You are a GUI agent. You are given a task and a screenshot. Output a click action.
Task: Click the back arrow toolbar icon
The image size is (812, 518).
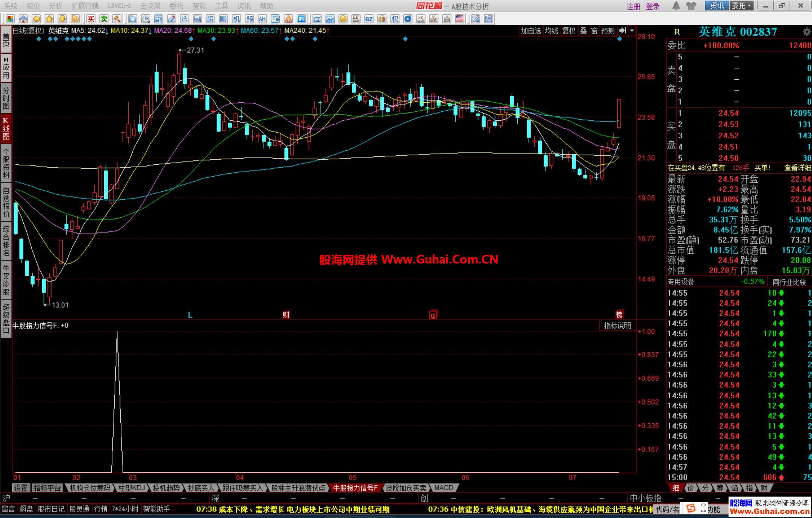click(x=36, y=19)
